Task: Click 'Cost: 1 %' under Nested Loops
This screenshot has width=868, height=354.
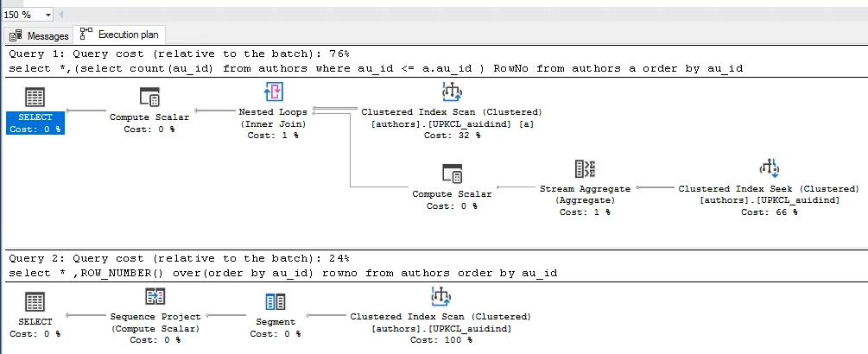Action: (x=273, y=136)
